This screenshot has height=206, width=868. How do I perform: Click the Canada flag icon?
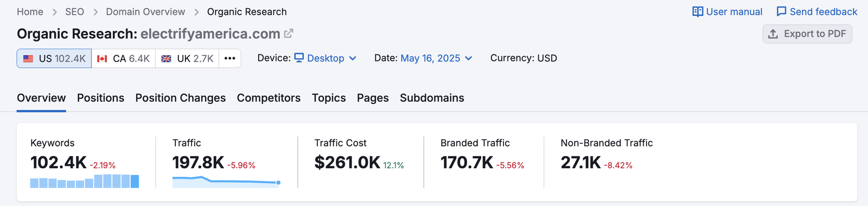point(102,59)
